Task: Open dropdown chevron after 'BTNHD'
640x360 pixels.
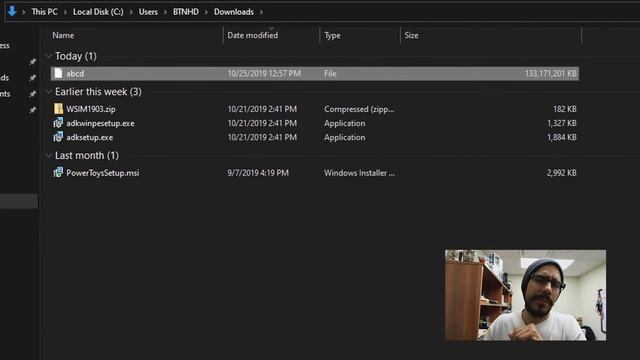Action: point(206,12)
